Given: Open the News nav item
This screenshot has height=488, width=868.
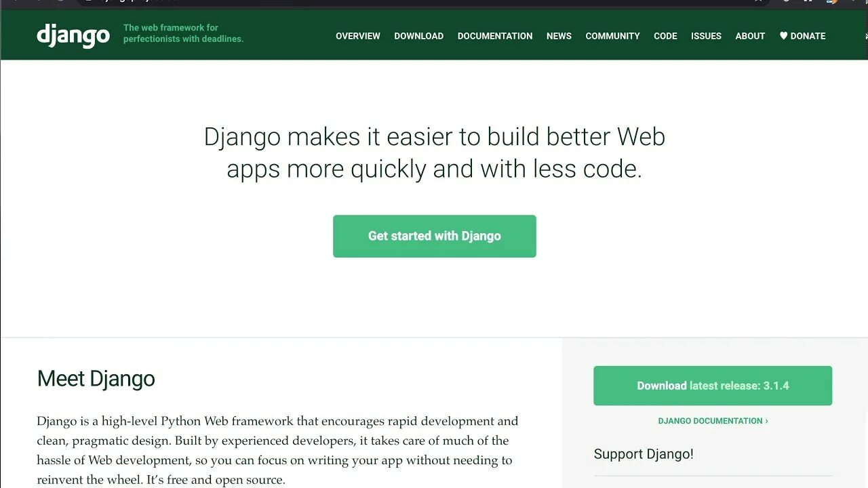Looking at the screenshot, I should coord(559,36).
